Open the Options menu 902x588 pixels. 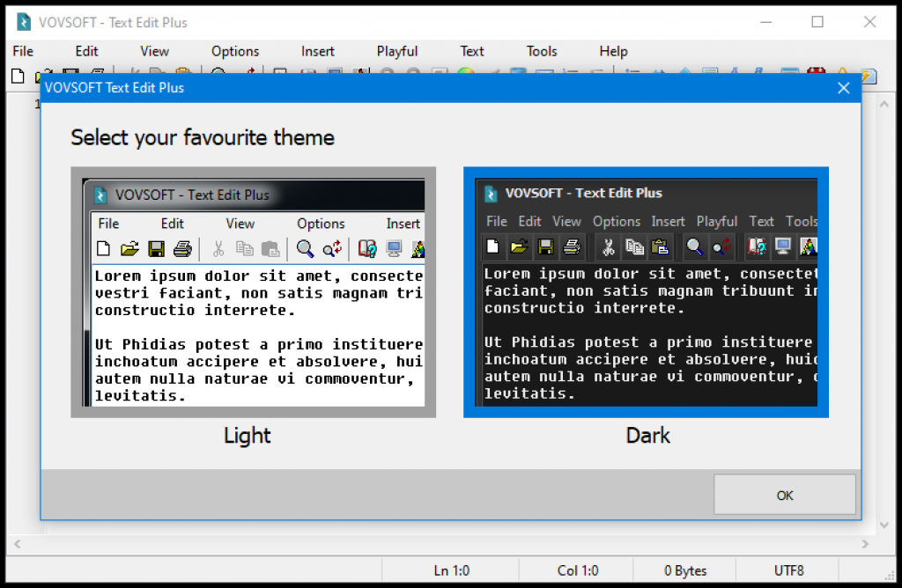pyautogui.click(x=235, y=51)
